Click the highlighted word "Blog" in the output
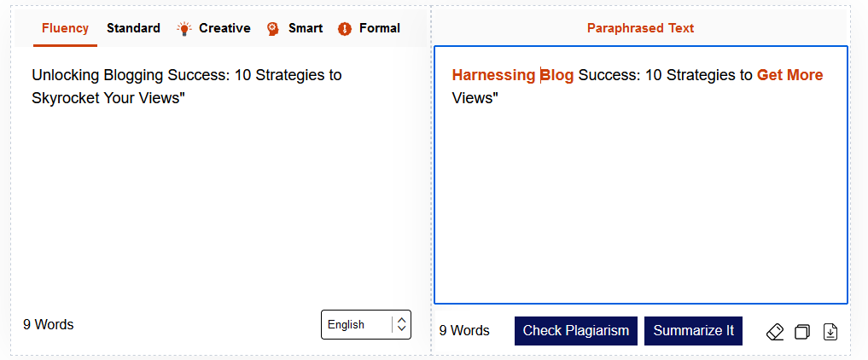868x360 pixels. click(x=557, y=75)
